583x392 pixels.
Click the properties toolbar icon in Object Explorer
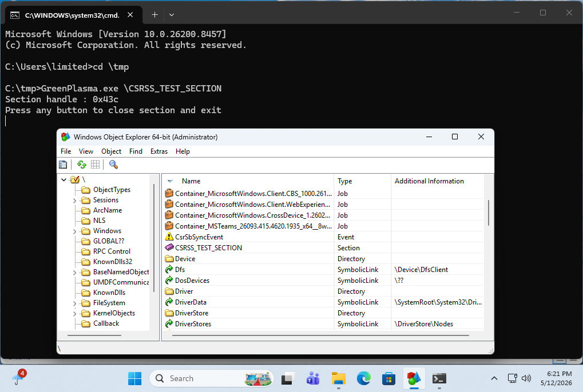[63, 165]
